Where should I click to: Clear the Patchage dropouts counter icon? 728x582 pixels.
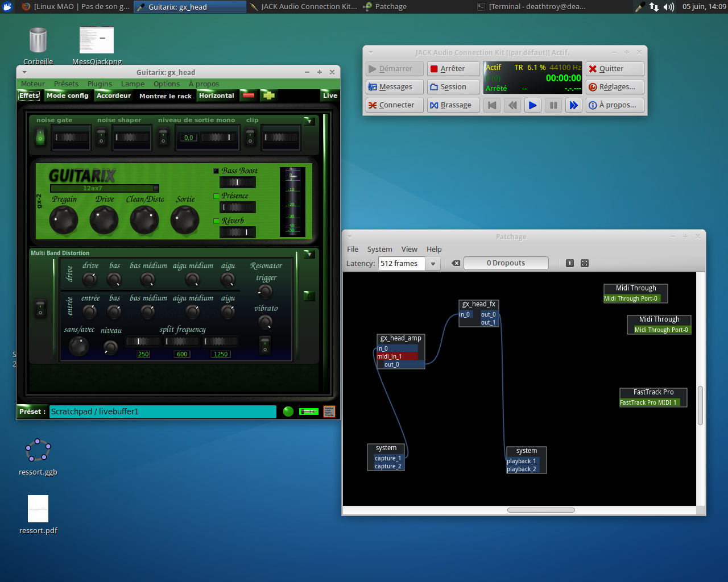[x=456, y=263]
